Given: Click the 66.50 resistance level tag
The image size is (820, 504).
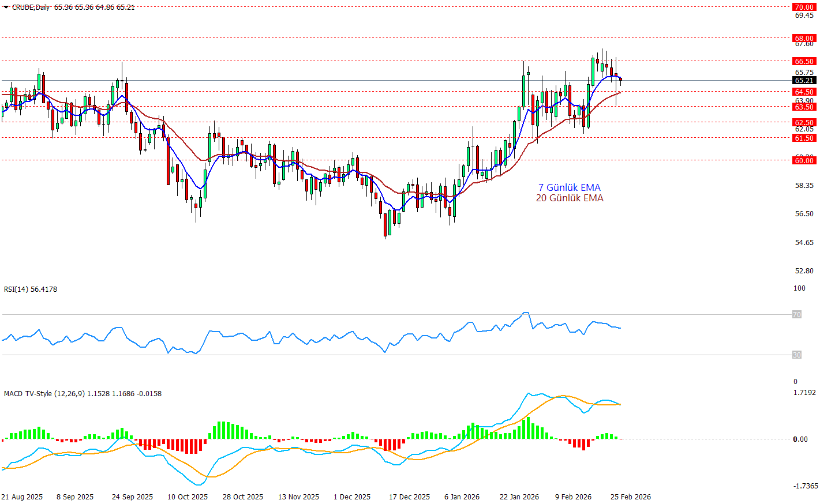Looking at the screenshot, I should click(804, 61).
